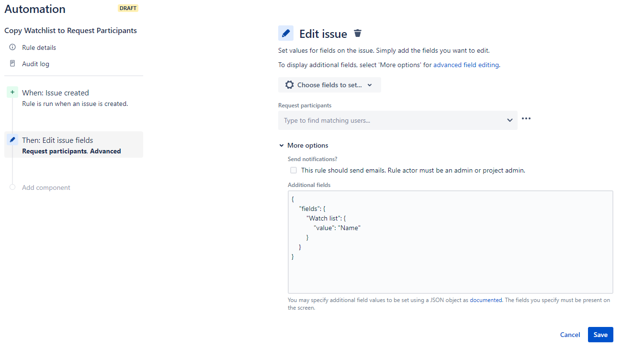The image size is (644, 349).
Task: Click the Audit log document icon
Action: 12,63
